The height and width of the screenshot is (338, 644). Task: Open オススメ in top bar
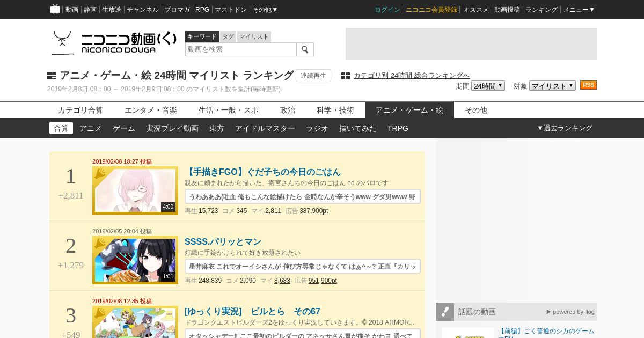point(476,10)
